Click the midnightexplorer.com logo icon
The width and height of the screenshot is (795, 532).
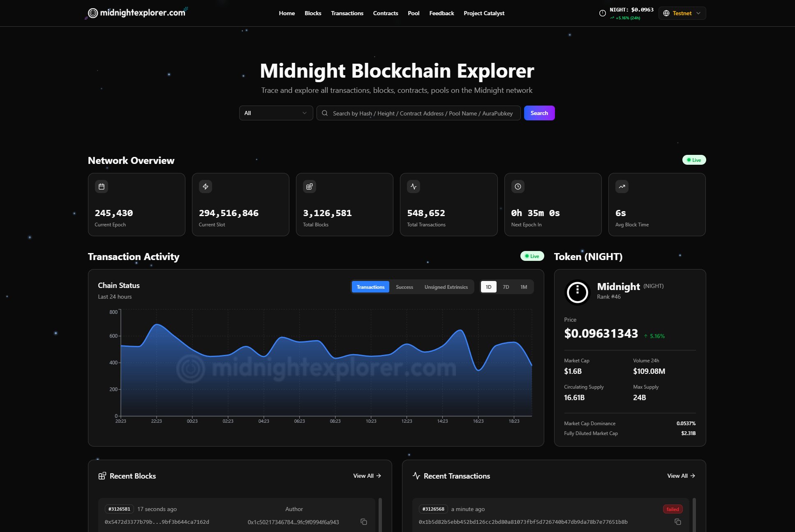tap(93, 13)
